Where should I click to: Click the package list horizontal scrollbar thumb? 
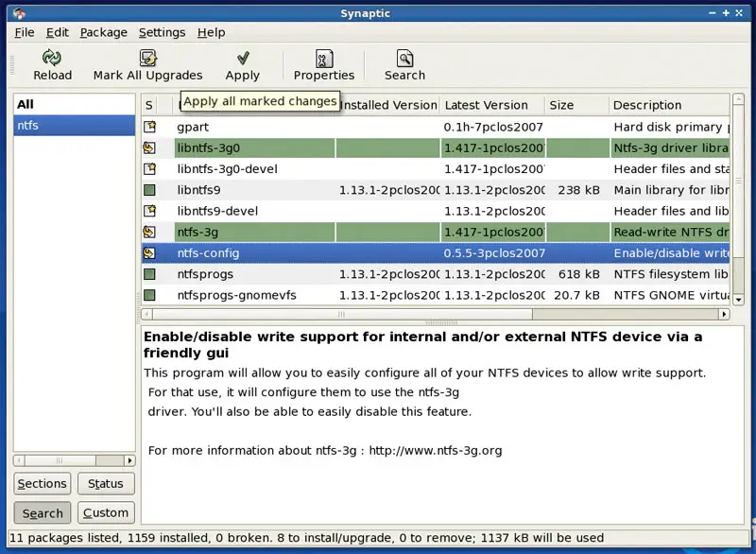pos(342,315)
